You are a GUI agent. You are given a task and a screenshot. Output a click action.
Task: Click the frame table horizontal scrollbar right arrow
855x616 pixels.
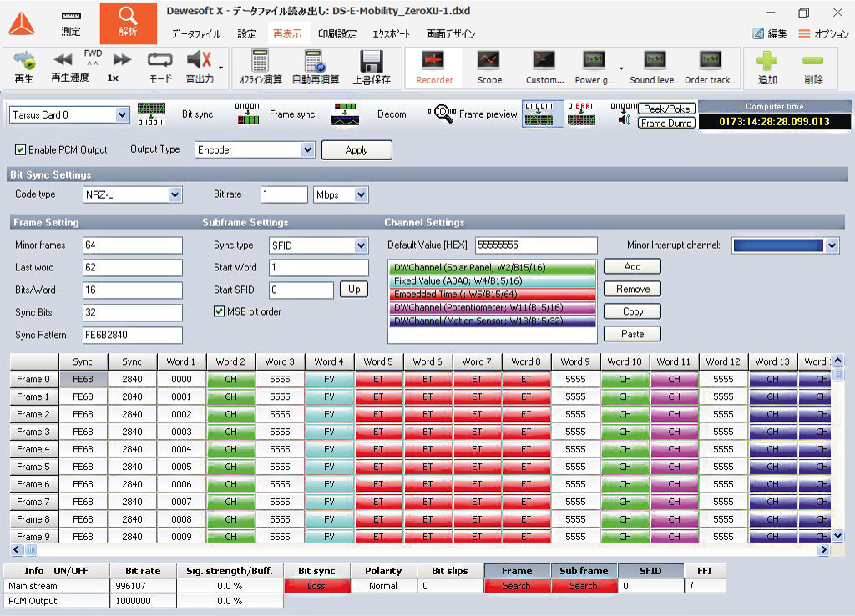tap(822, 549)
